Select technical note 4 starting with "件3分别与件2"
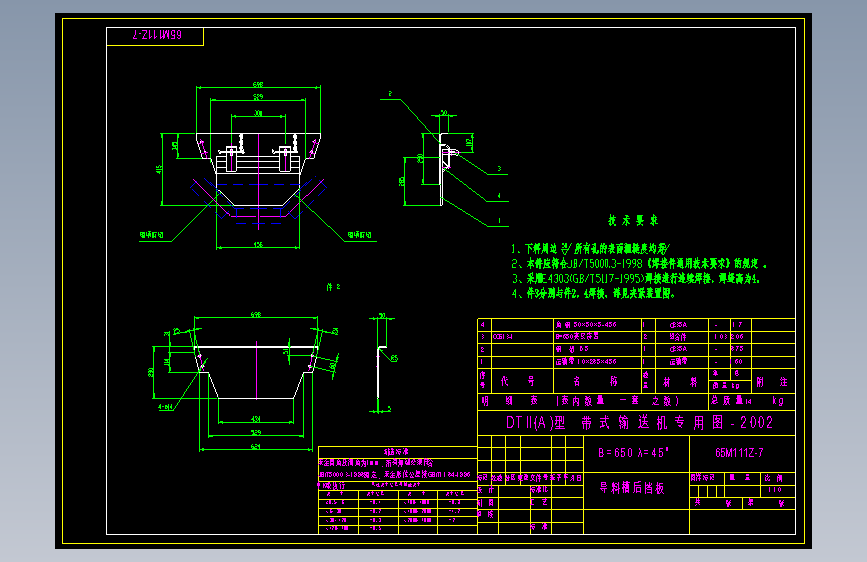The width and height of the screenshot is (867, 562). 593,294
